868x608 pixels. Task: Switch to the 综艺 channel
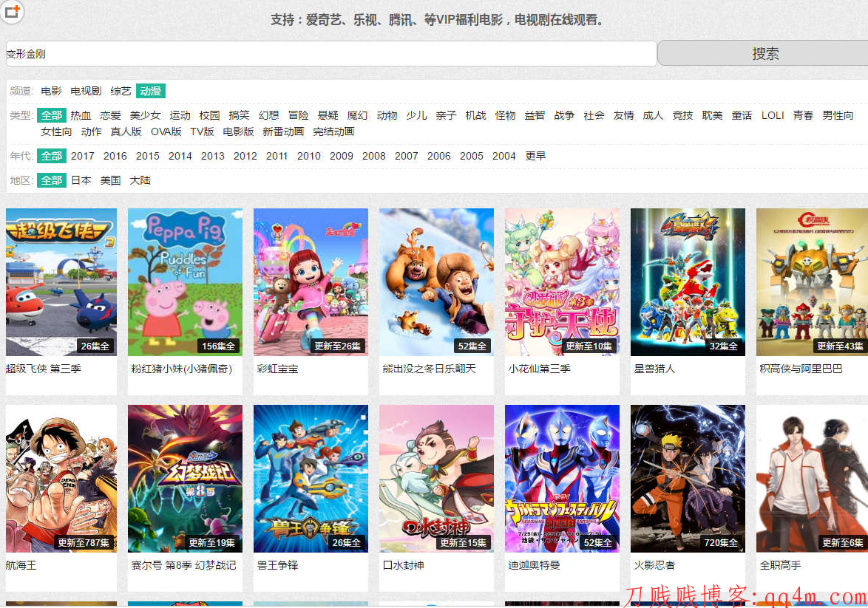(x=121, y=91)
